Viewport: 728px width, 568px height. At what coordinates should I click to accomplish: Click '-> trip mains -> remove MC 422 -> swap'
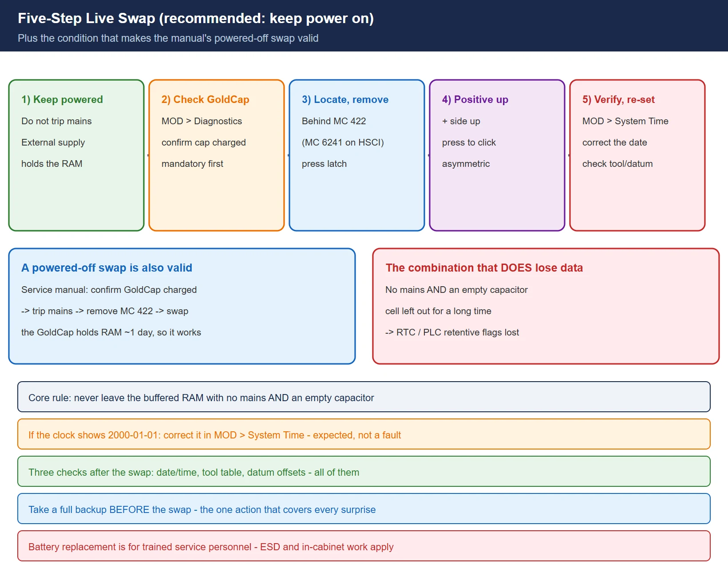click(105, 311)
